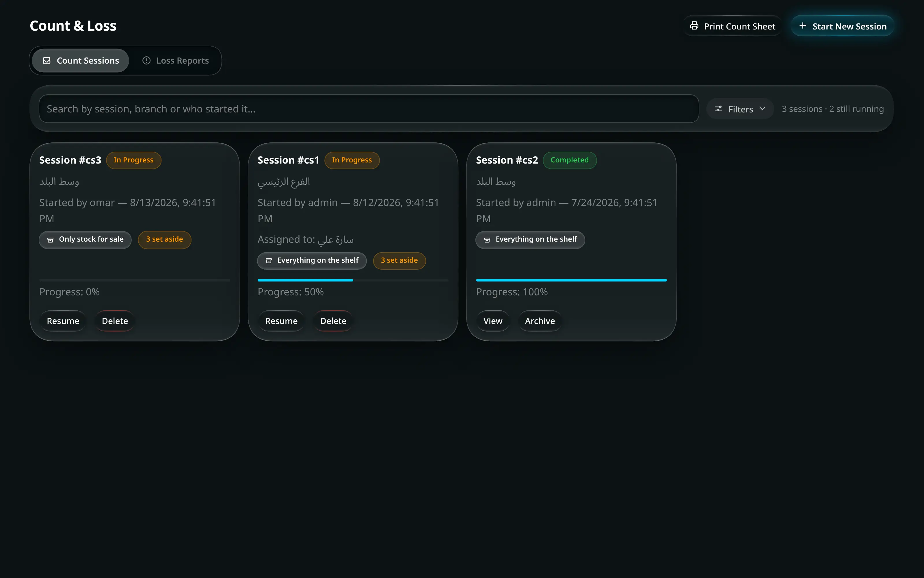The width and height of the screenshot is (924, 578).
Task: Click the Session #cs1 title
Action: [288, 160]
